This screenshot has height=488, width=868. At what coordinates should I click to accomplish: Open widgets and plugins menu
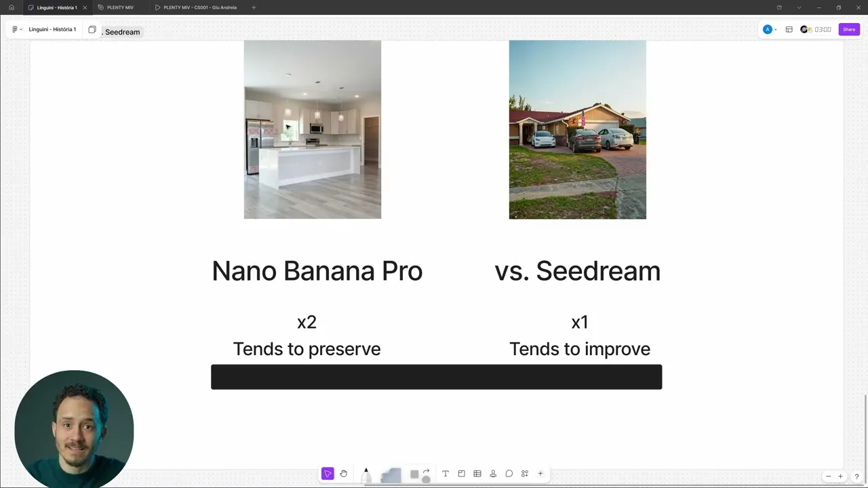click(x=525, y=474)
